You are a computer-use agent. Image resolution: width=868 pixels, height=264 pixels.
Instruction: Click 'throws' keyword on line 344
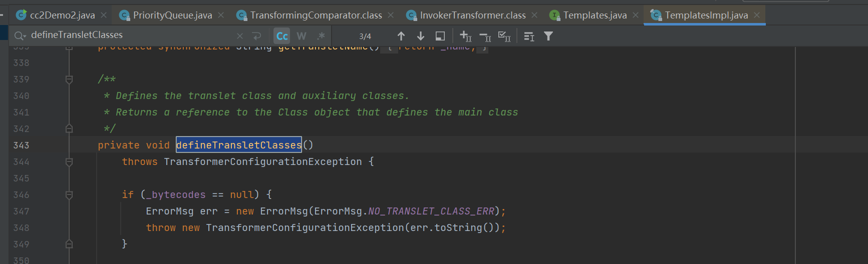pyautogui.click(x=140, y=161)
